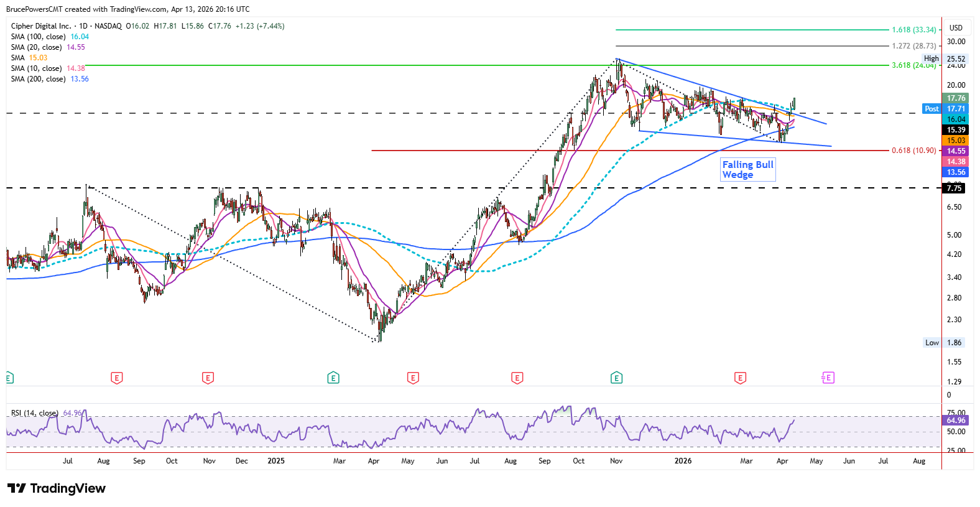Open the USD currency selector

click(956, 28)
